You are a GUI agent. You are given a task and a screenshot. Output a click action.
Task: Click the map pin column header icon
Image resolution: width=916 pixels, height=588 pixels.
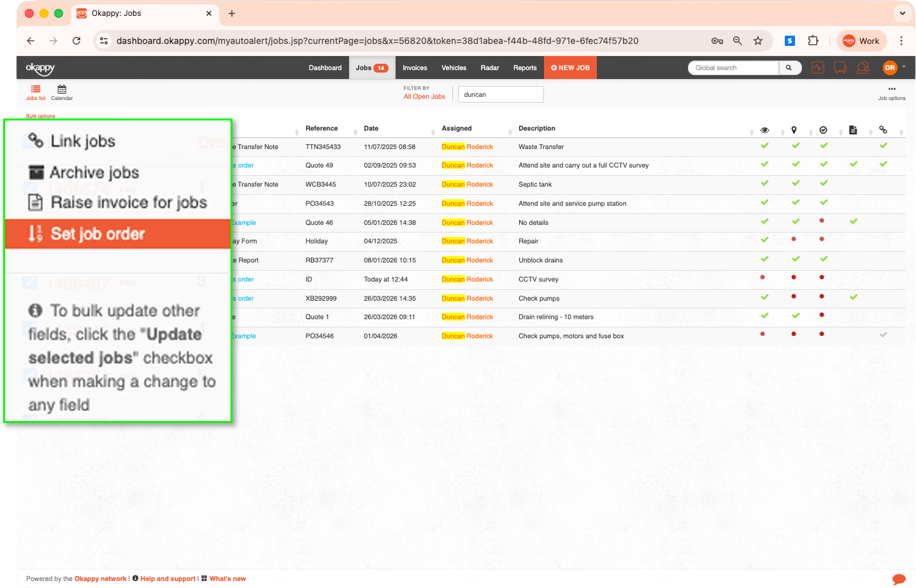tap(794, 130)
